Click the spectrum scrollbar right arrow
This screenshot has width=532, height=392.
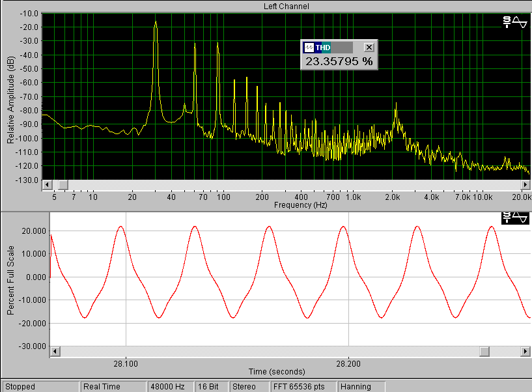click(x=525, y=185)
